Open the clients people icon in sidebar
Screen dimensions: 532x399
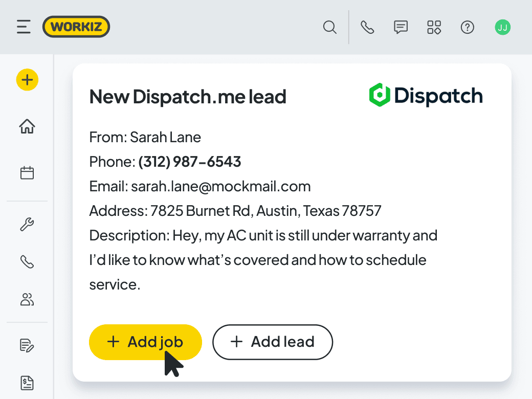(x=27, y=300)
